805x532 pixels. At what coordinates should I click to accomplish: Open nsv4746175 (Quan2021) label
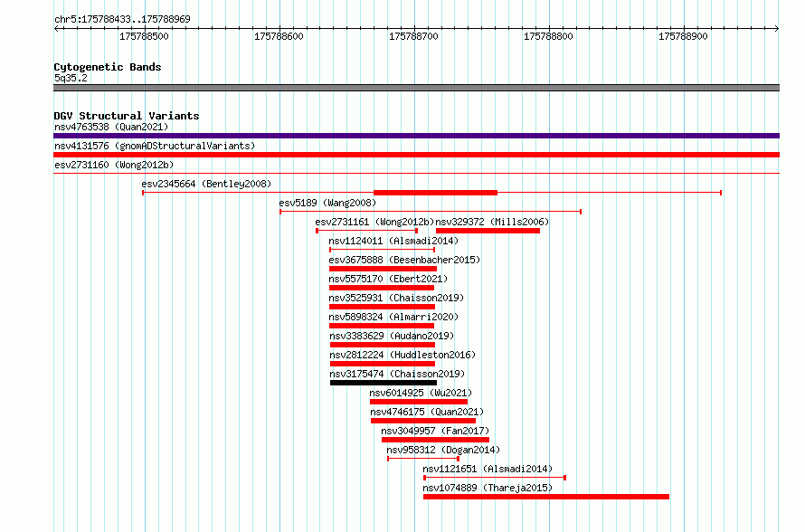[x=427, y=412]
